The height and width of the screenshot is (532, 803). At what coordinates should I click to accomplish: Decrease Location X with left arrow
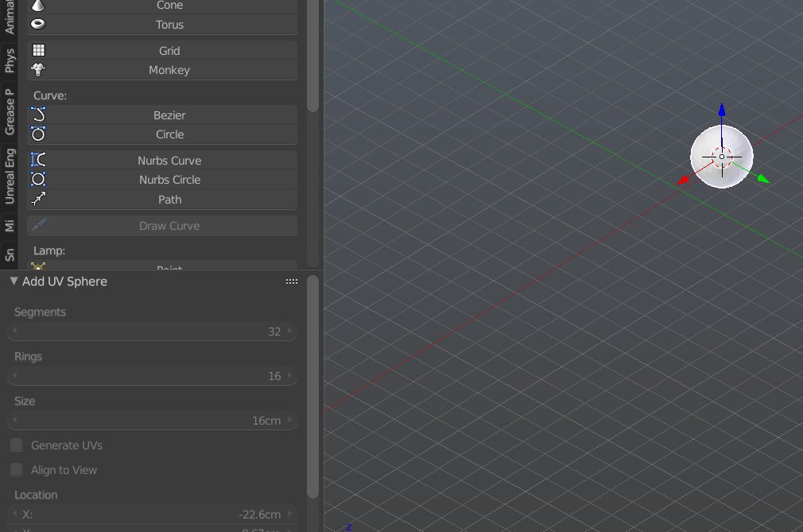[x=14, y=514]
